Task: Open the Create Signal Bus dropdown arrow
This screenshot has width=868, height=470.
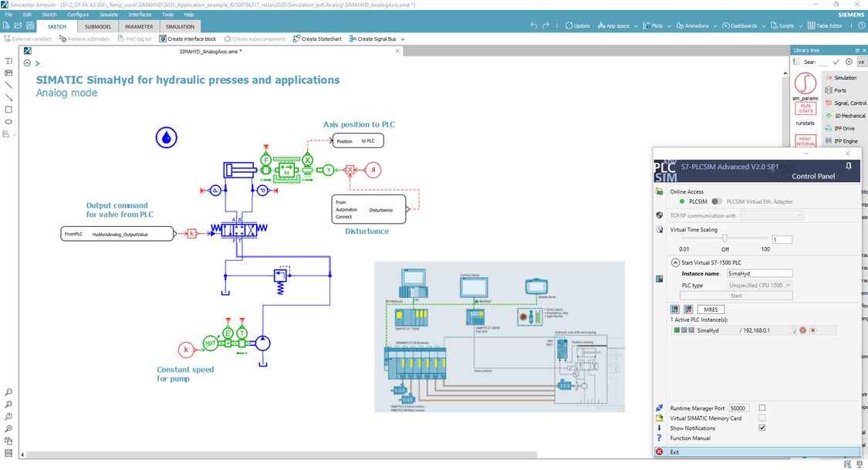Action: click(x=403, y=39)
